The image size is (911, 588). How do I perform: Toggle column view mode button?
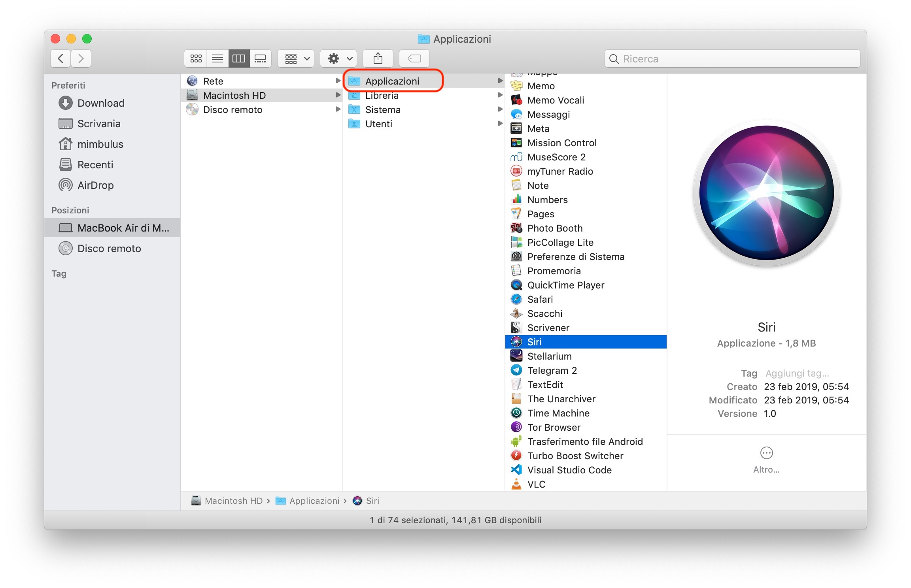coord(239,59)
